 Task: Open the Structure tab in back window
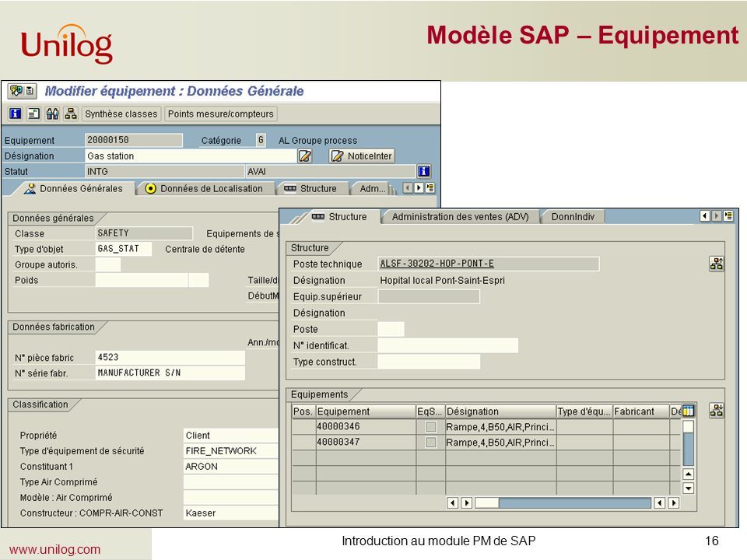click(311, 188)
